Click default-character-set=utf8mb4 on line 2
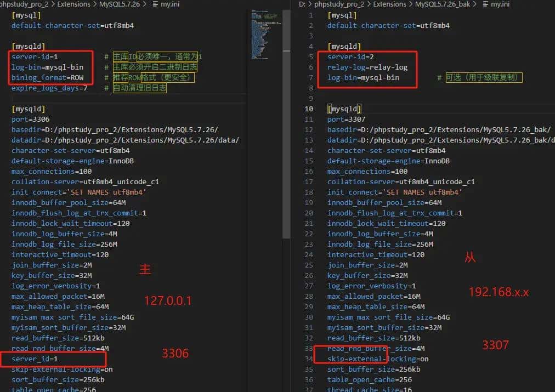 (388, 25)
